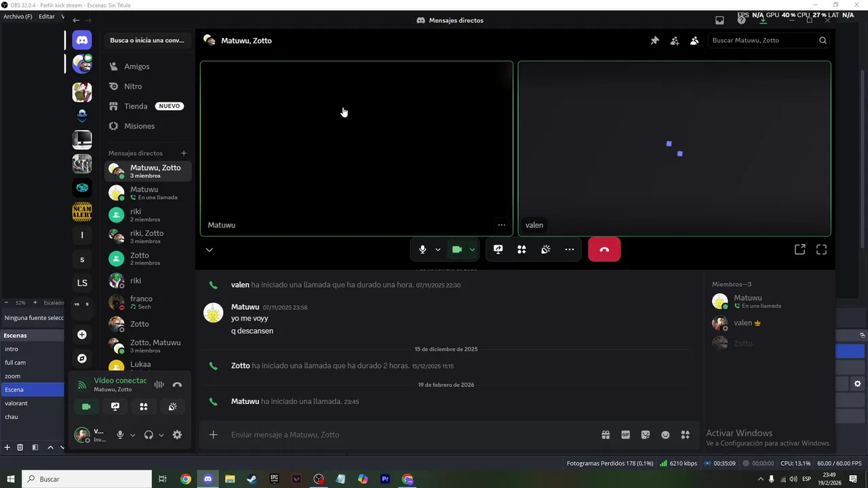This screenshot has height=488, width=868.
Task: Select 'full cam' scene in OBS
Action: [32, 363]
